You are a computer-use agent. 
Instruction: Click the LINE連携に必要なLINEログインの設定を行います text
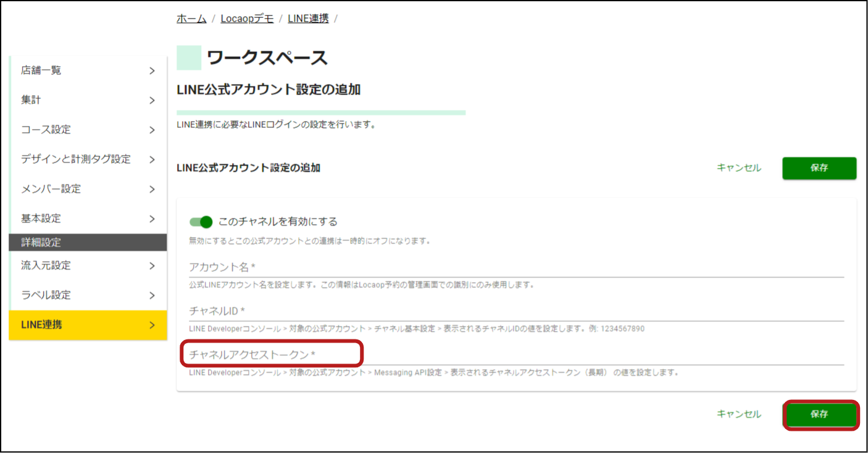pos(276,125)
